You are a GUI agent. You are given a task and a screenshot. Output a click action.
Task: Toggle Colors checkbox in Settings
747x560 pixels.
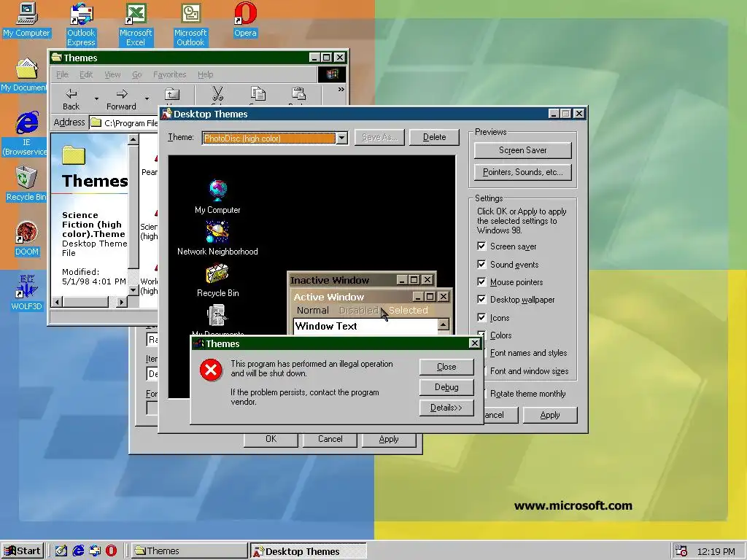481,335
